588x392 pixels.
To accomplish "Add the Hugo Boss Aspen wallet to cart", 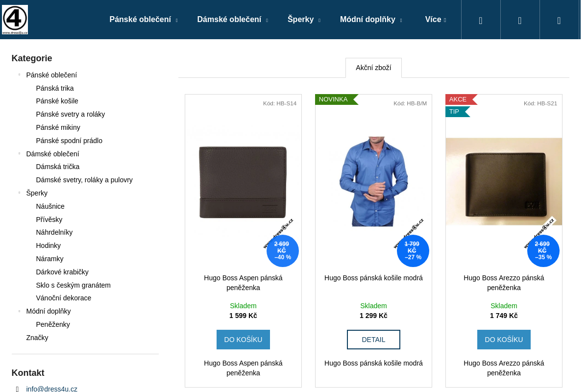I will click(x=243, y=340).
